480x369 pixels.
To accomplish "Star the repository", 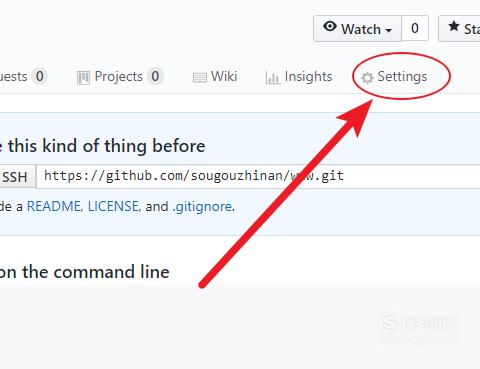I will [x=459, y=29].
